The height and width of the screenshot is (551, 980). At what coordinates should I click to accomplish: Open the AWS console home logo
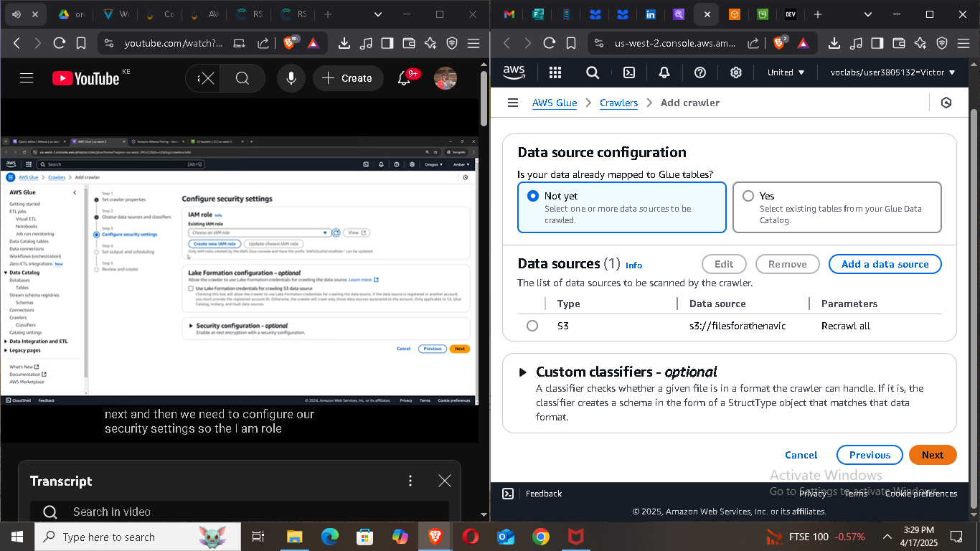514,72
